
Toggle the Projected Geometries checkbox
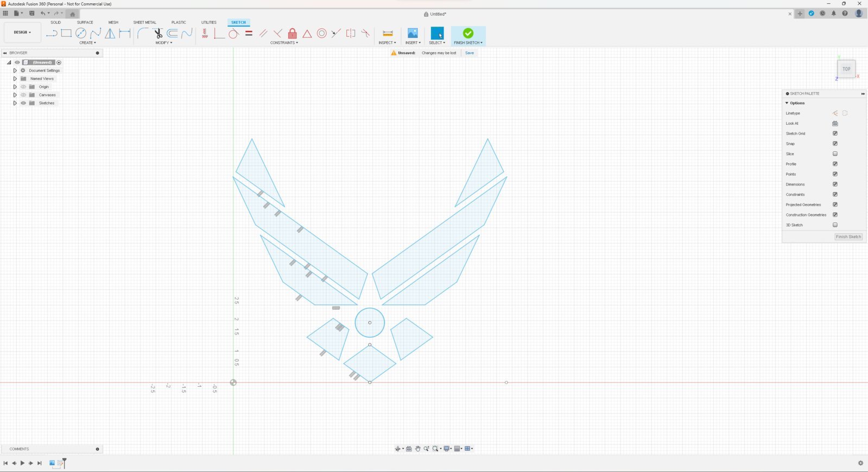point(835,205)
